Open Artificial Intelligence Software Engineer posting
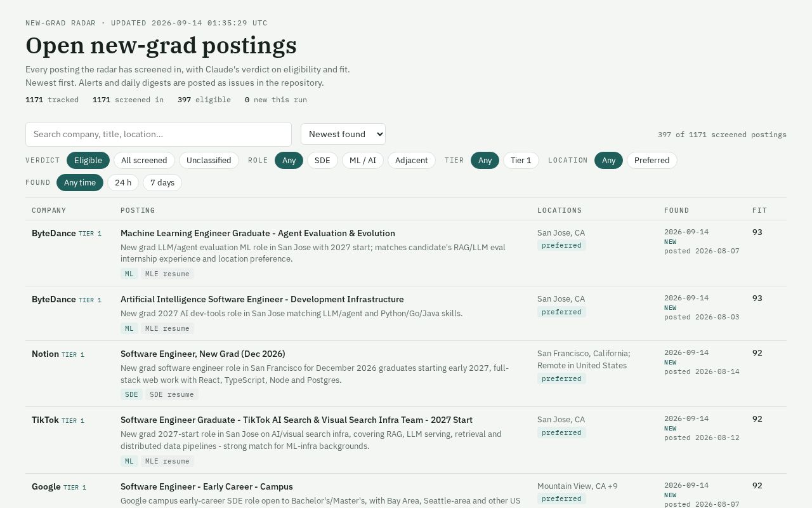This screenshot has width=812, height=508. pyautogui.click(x=262, y=299)
